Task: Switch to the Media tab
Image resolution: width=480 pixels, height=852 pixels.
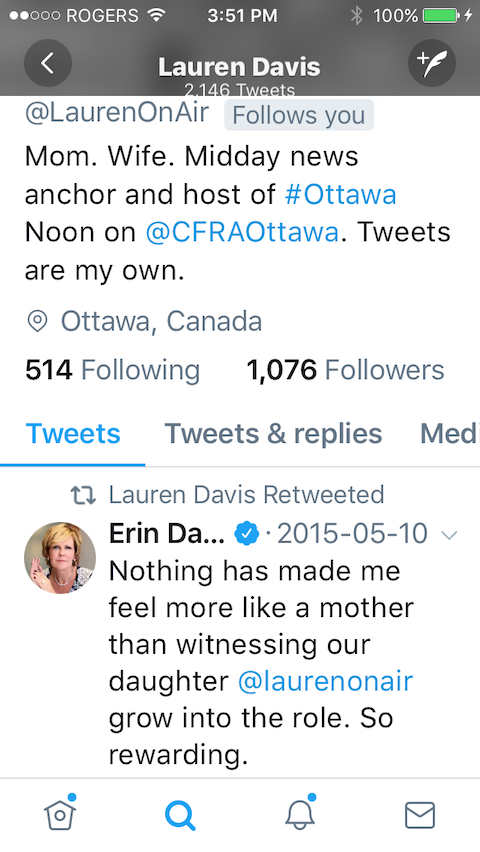Action: click(450, 434)
